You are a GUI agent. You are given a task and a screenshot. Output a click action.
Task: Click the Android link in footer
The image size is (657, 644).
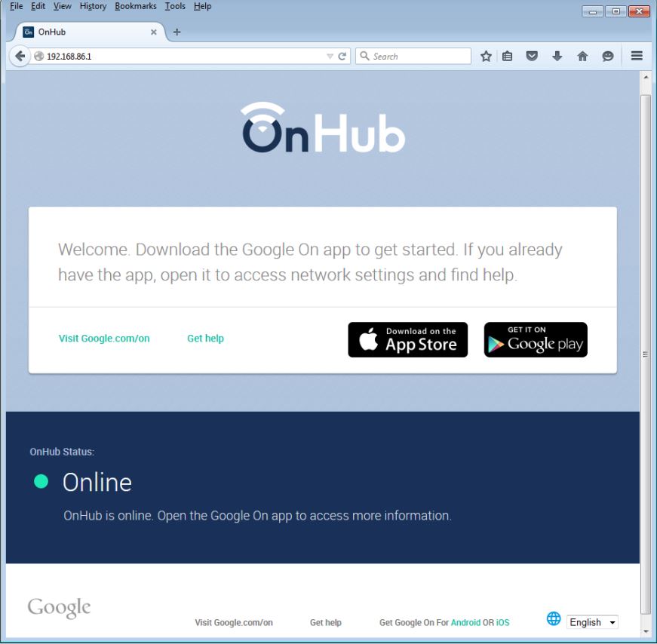point(465,622)
